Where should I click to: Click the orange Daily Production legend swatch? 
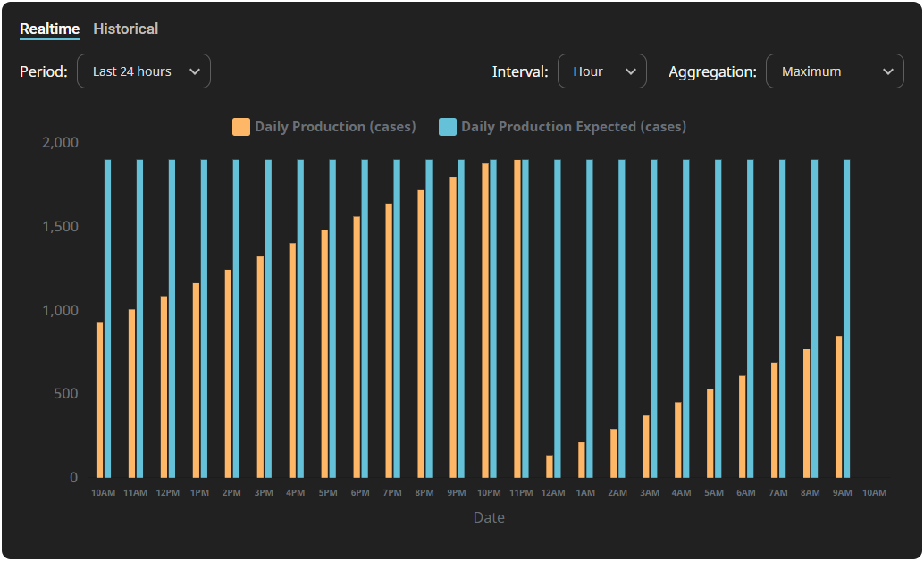click(241, 127)
